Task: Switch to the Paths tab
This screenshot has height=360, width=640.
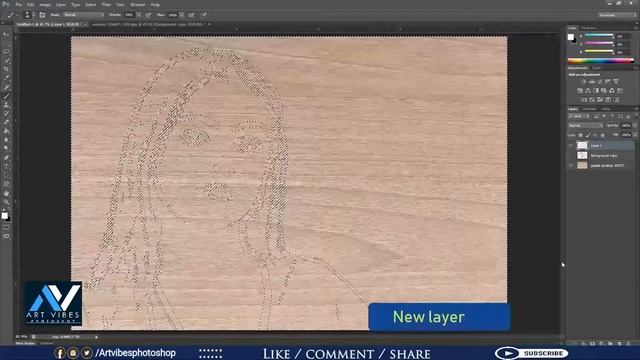Action: 605,109
